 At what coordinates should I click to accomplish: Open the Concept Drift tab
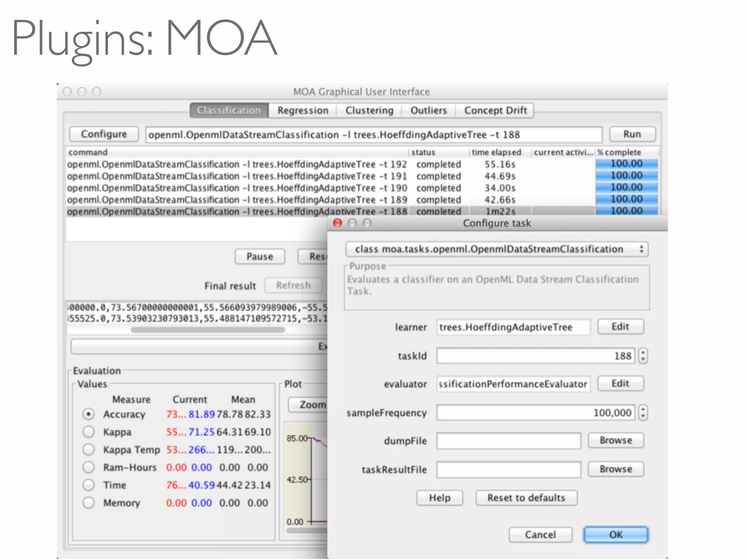click(x=495, y=110)
